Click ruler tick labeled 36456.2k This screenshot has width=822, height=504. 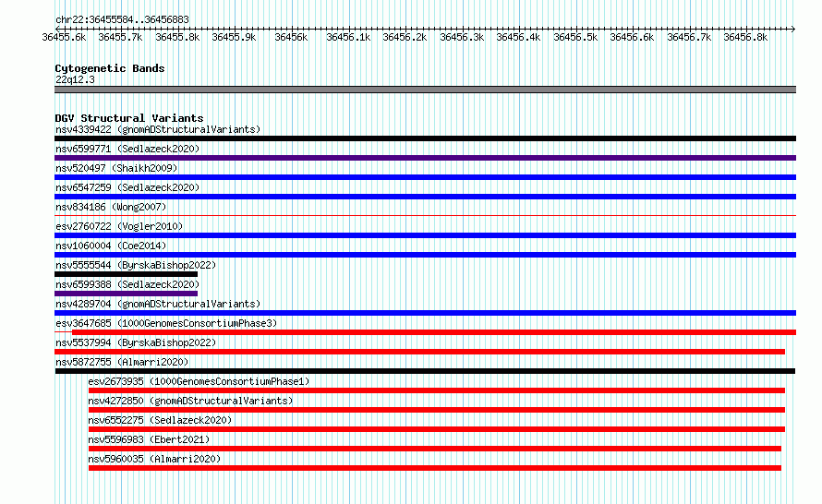pyautogui.click(x=405, y=37)
